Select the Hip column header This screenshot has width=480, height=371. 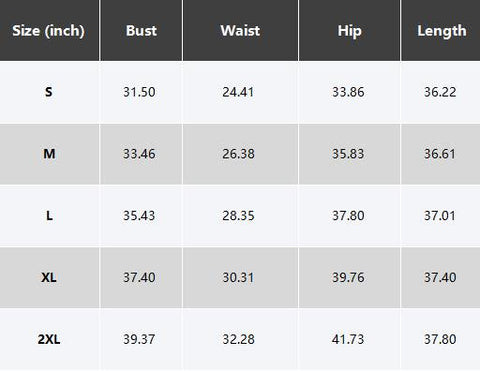click(x=349, y=31)
